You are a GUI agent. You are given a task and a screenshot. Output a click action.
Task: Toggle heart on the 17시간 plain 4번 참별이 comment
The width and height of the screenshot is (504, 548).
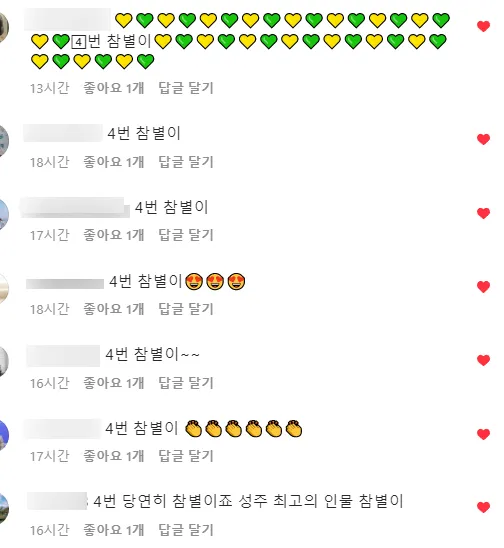pos(483,213)
